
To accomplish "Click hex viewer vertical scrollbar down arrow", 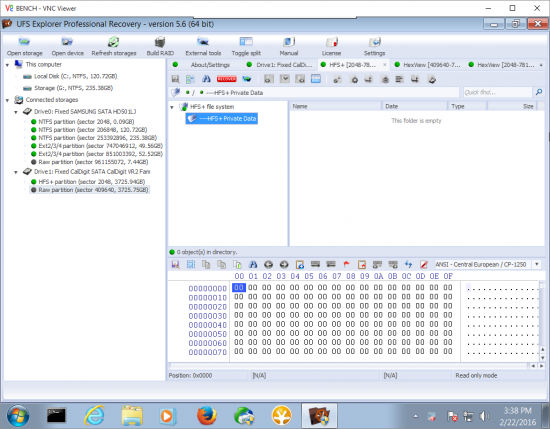I will coord(542,358).
